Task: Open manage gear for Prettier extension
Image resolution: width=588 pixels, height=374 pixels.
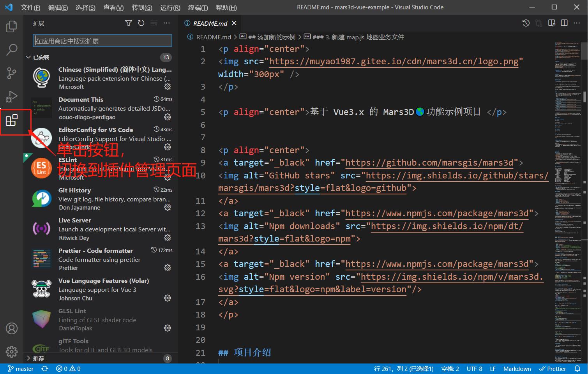Action: point(168,268)
